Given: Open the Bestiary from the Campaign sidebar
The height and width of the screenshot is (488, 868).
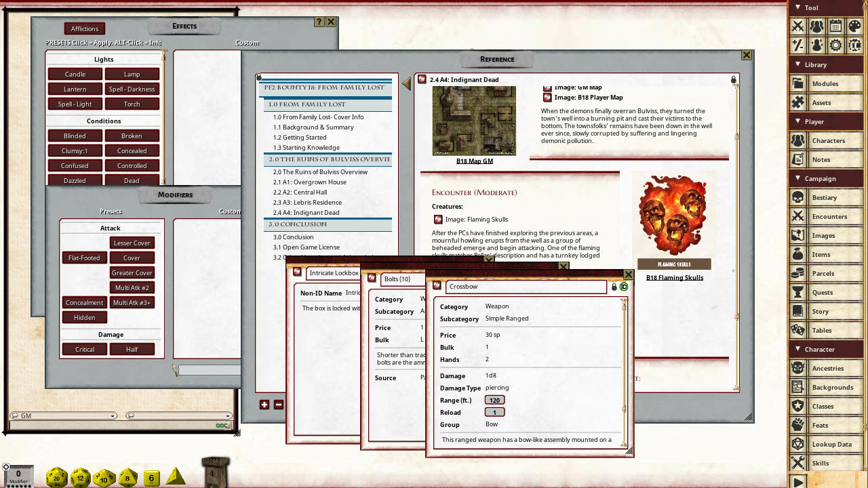Looking at the screenshot, I should (826, 197).
